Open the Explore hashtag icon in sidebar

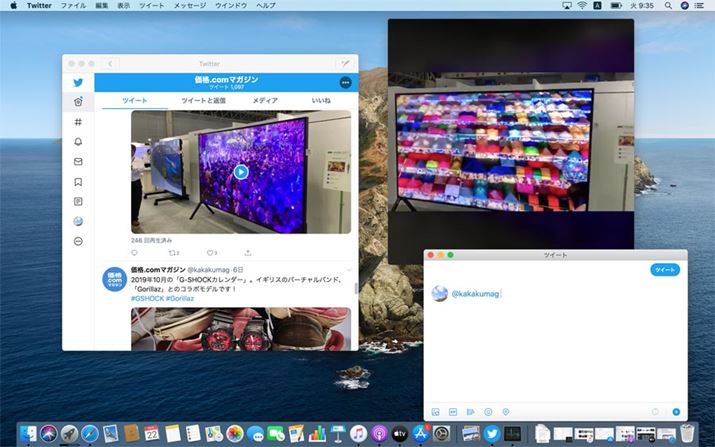tap(78, 122)
